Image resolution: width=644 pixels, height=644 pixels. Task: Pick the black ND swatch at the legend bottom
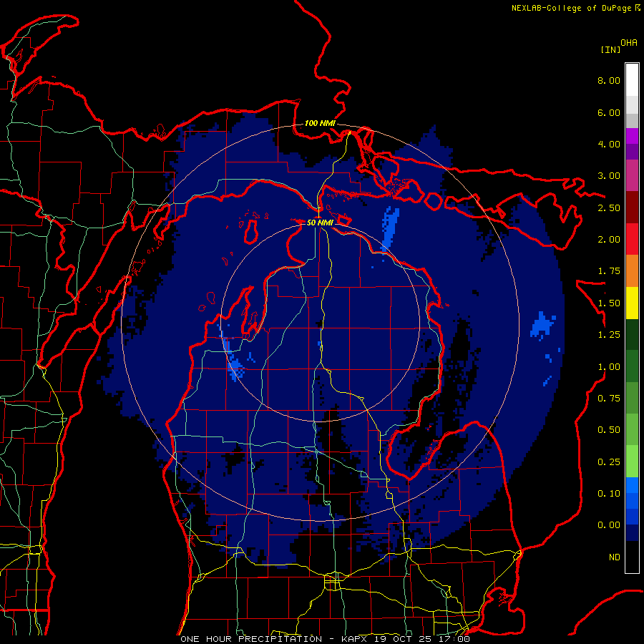tap(632, 557)
